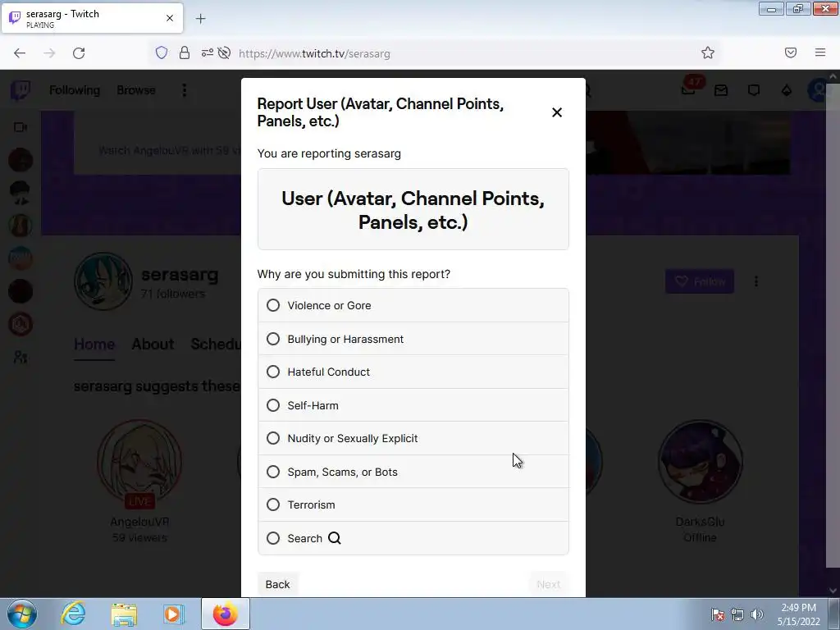Bookmark this page with star icon

tap(708, 52)
